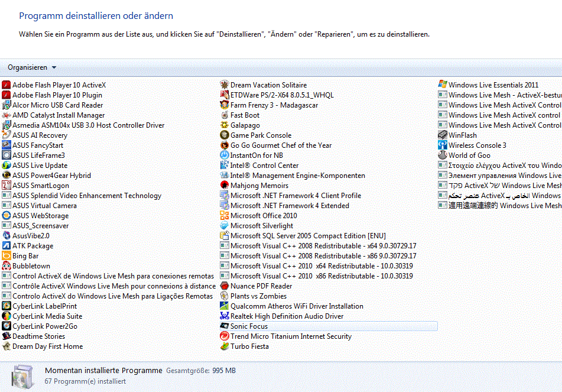Click the Bubbletown icon
Screen dimensions: 562x392
tap(6, 265)
